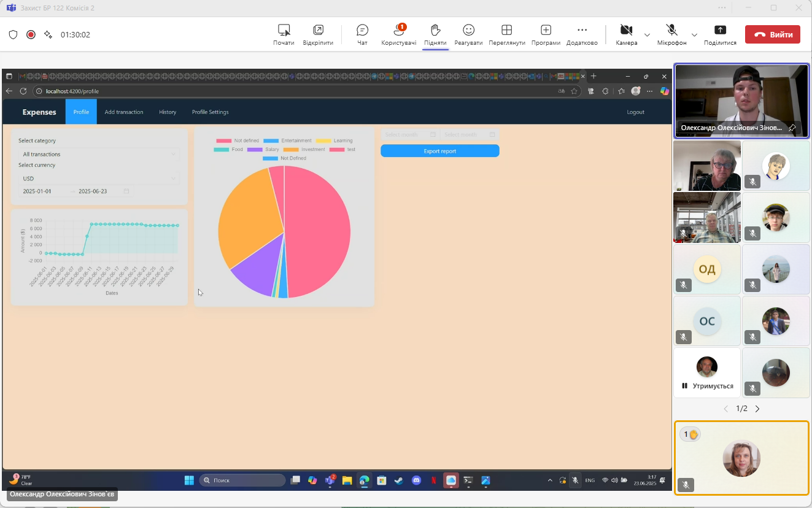Toggle the Entertainment legend swatch
This screenshot has width=812, height=508.
click(271, 140)
